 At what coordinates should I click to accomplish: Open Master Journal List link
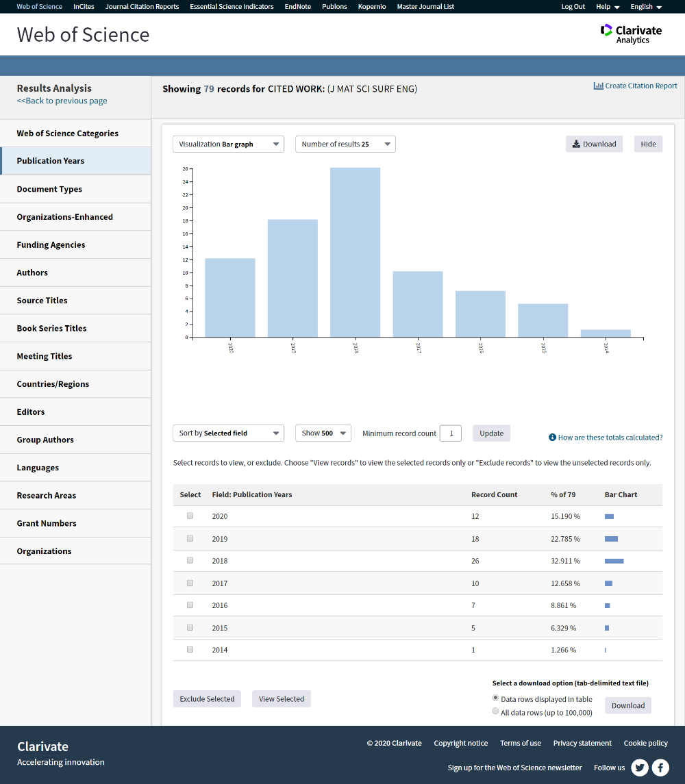click(x=425, y=6)
